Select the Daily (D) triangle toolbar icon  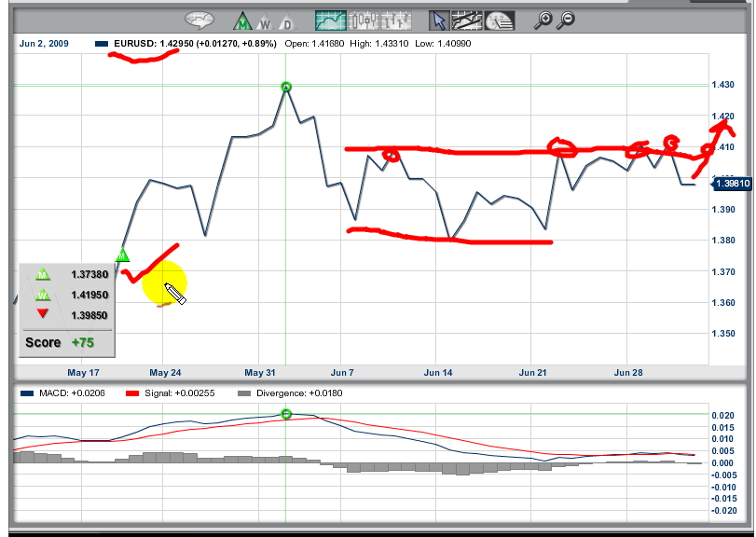click(x=286, y=21)
